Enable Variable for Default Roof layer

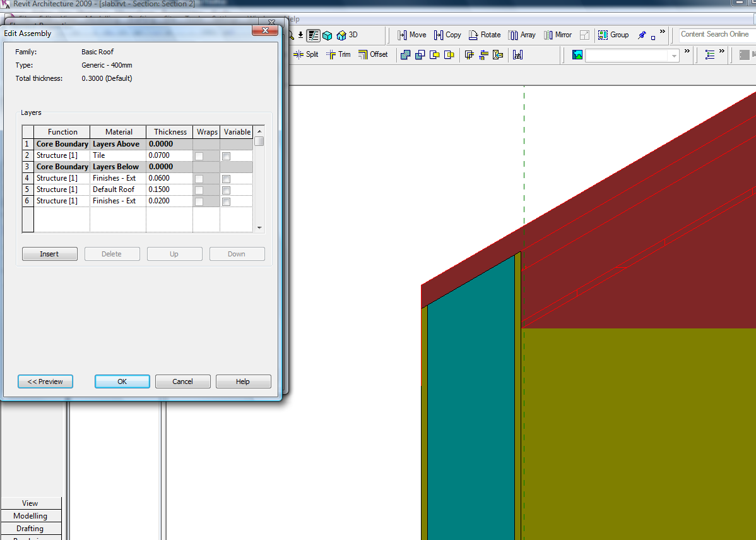pyautogui.click(x=226, y=190)
